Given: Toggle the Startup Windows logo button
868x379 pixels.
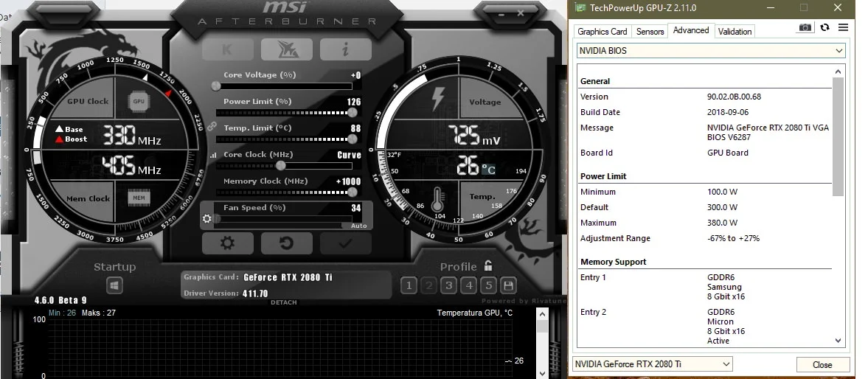Looking at the screenshot, I should [114, 285].
